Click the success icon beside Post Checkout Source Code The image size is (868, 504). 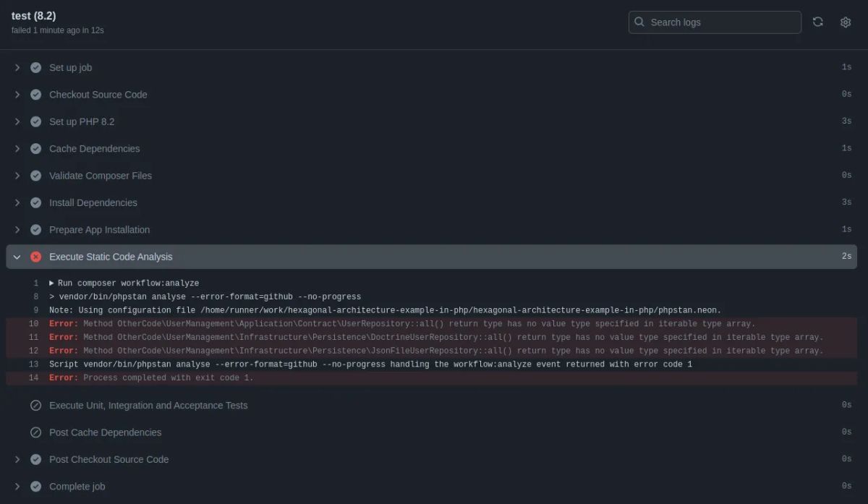coord(35,459)
